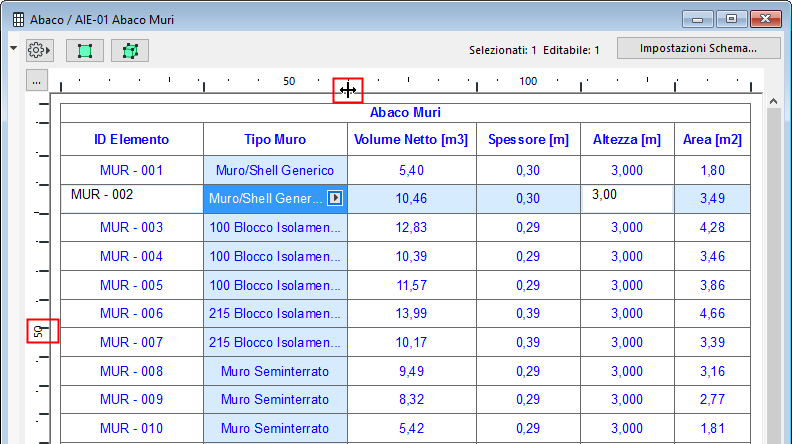The image size is (792, 444).
Task: Click volume value 5,42
Action: 412,428
